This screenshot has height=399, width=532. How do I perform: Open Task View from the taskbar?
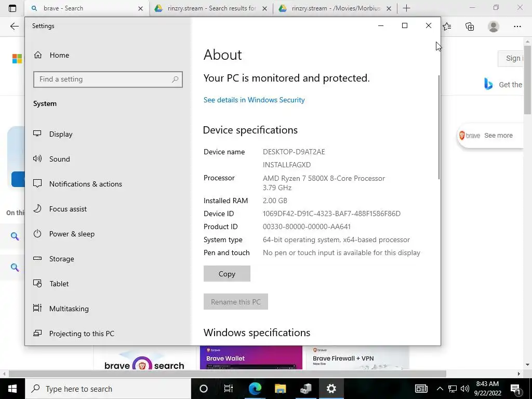point(229,389)
